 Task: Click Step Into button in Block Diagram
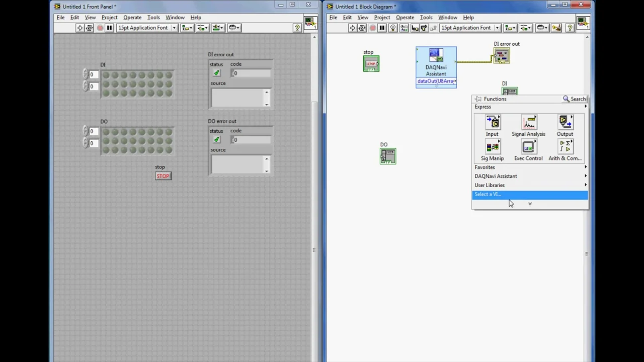415,28
